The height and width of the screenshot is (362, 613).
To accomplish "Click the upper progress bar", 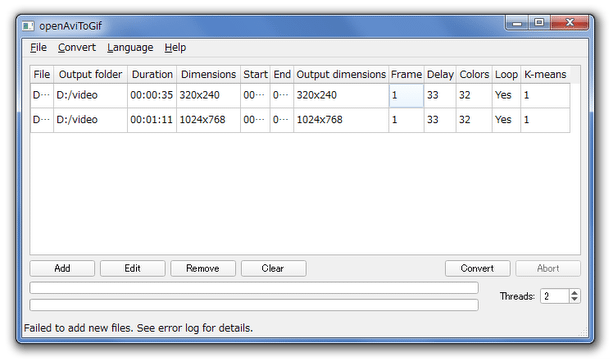I will [254, 288].
